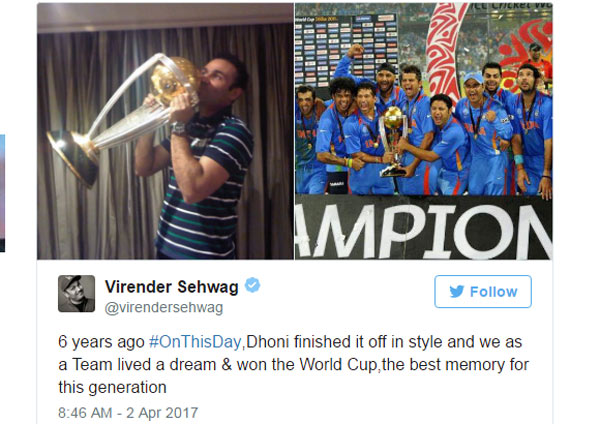This screenshot has height=424, width=600.
Task: Click the tweet text mentioning World Cup
Action: tap(293, 364)
